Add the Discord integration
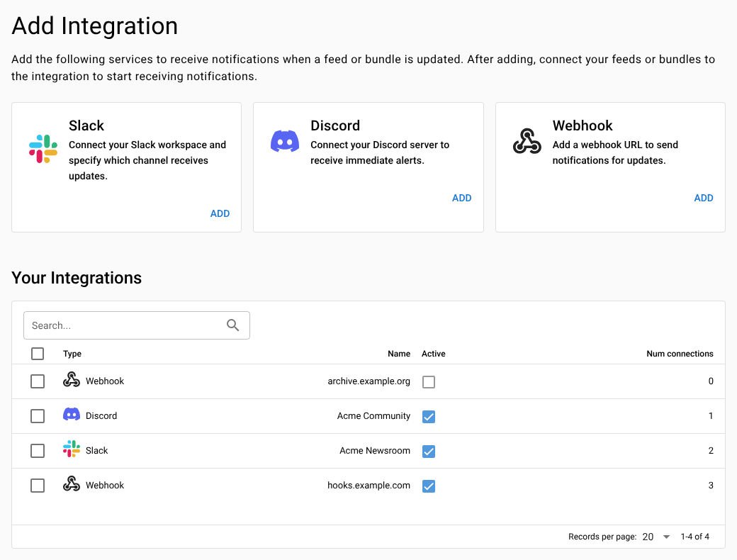This screenshot has width=737, height=560. coord(461,198)
